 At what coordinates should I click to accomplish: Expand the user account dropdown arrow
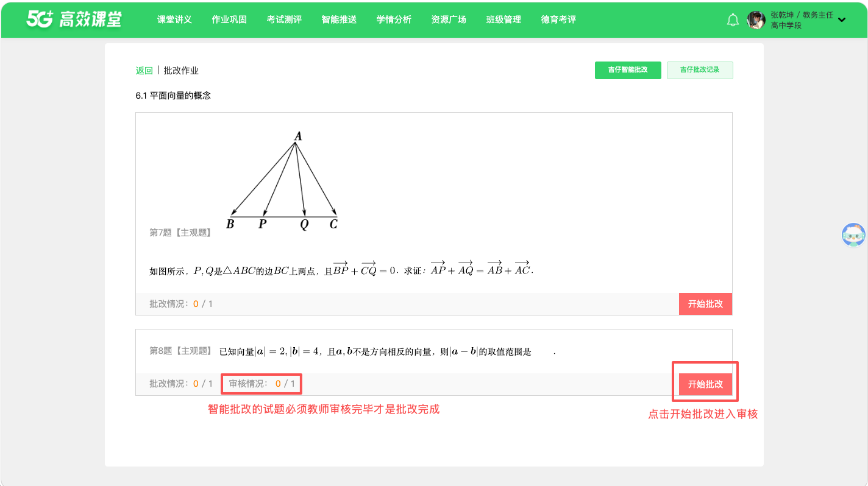click(x=842, y=20)
